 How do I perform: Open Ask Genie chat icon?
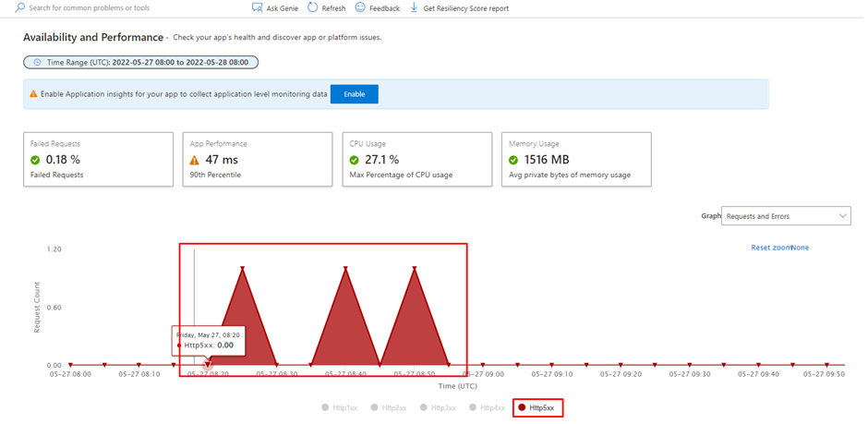pyautogui.click(x=257, y=7)
